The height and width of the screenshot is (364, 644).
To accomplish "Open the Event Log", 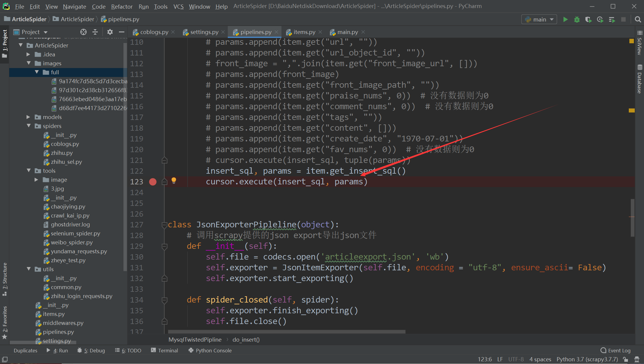I will pos(615,351).
